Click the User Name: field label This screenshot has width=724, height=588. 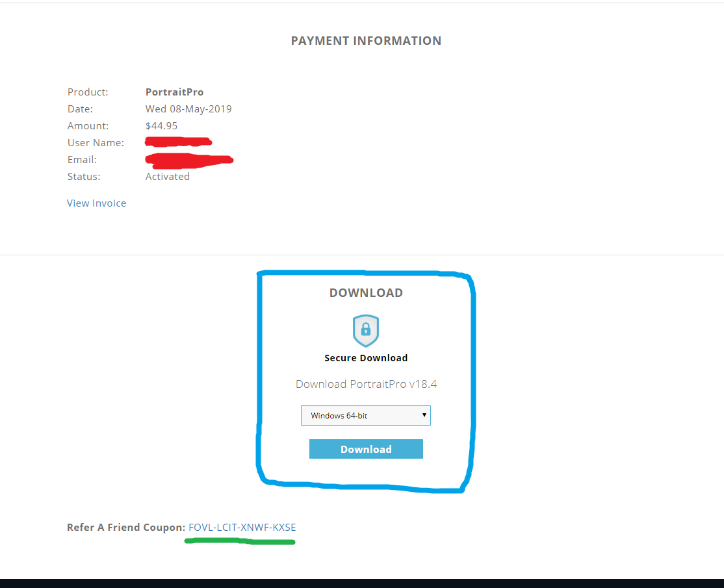pos(96,143)
